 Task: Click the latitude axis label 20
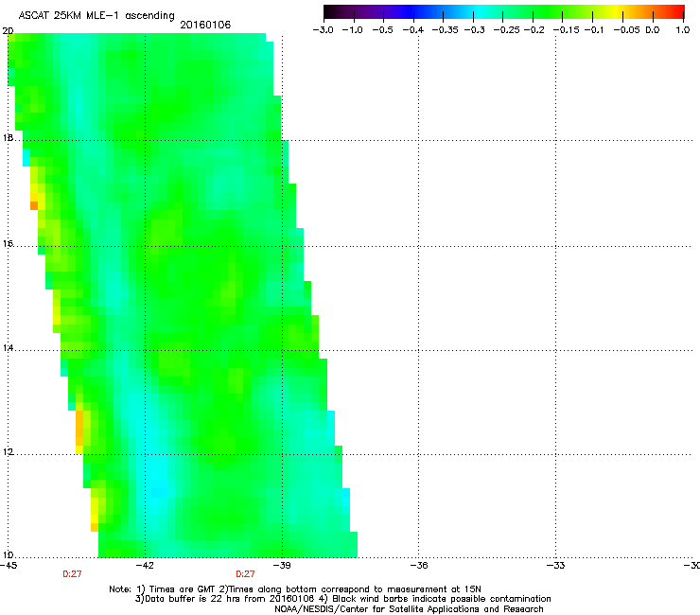8,31
